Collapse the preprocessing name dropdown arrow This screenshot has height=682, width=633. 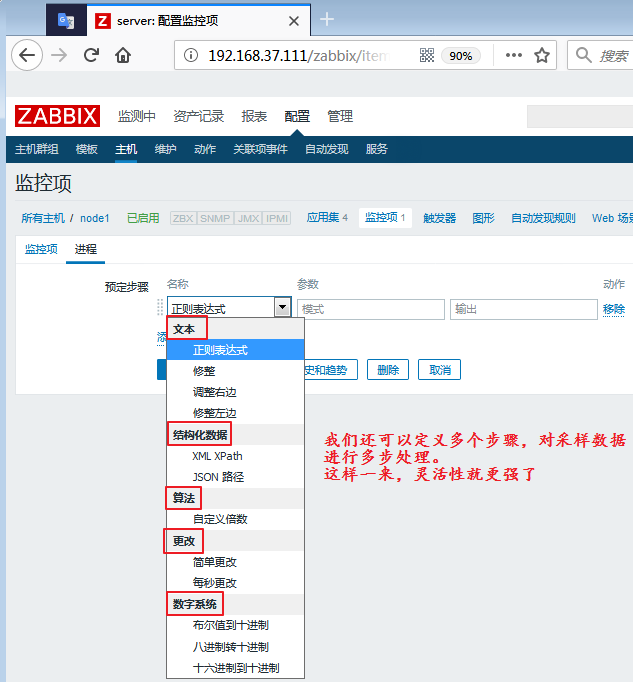(283, 309)
